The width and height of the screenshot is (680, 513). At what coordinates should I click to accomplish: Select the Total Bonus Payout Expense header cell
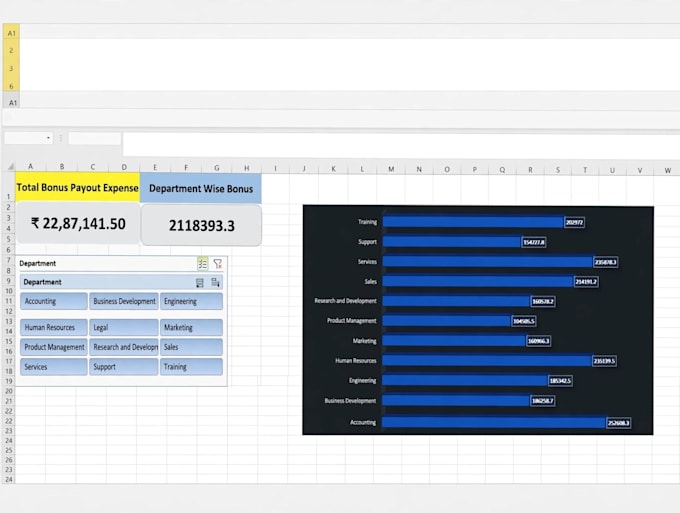[78, 187]
